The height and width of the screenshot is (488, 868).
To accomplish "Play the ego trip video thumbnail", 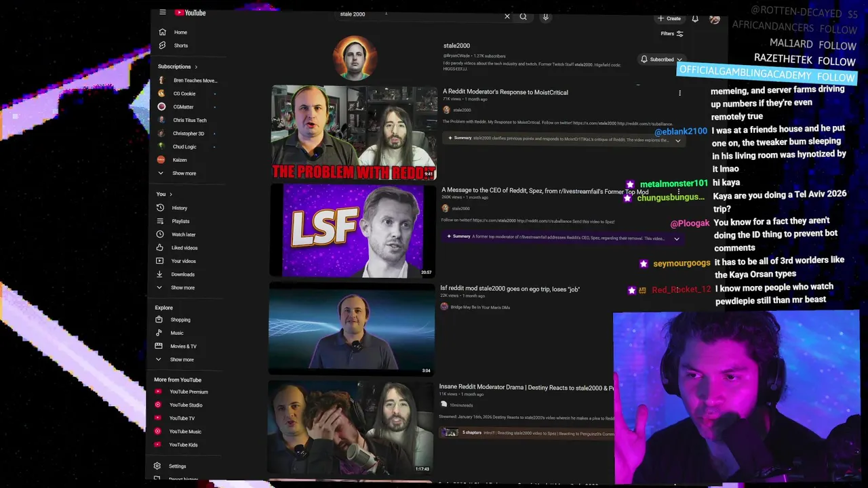I will point(351,329).
